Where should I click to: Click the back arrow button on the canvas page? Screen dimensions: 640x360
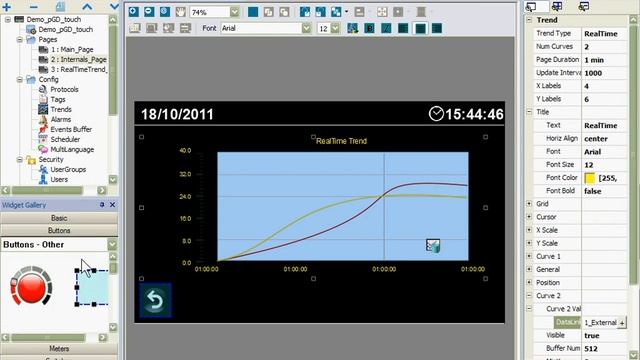coord(155,300)
